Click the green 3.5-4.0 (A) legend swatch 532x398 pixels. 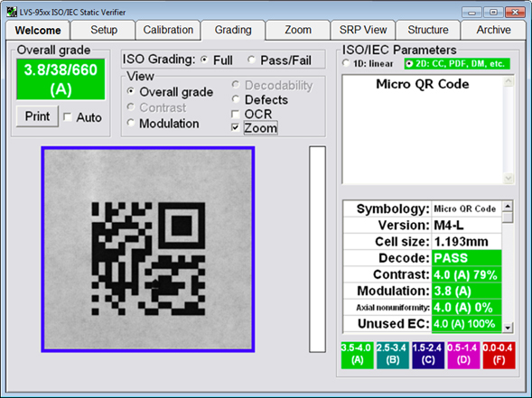[x=357, y=356]
